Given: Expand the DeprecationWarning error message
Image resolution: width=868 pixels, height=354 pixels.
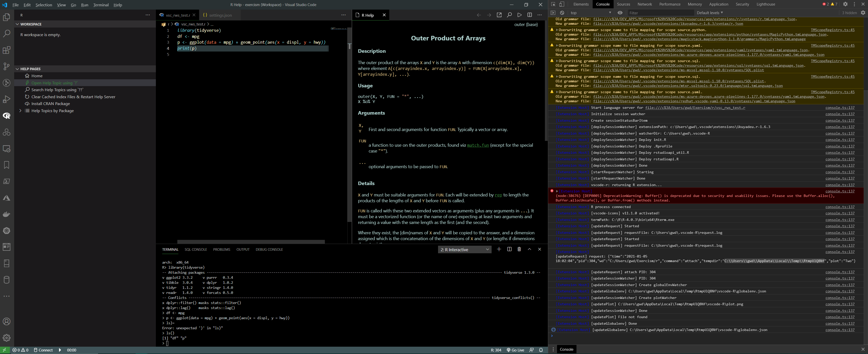Looking at the screenshot, I should click(x=557, y=191).
